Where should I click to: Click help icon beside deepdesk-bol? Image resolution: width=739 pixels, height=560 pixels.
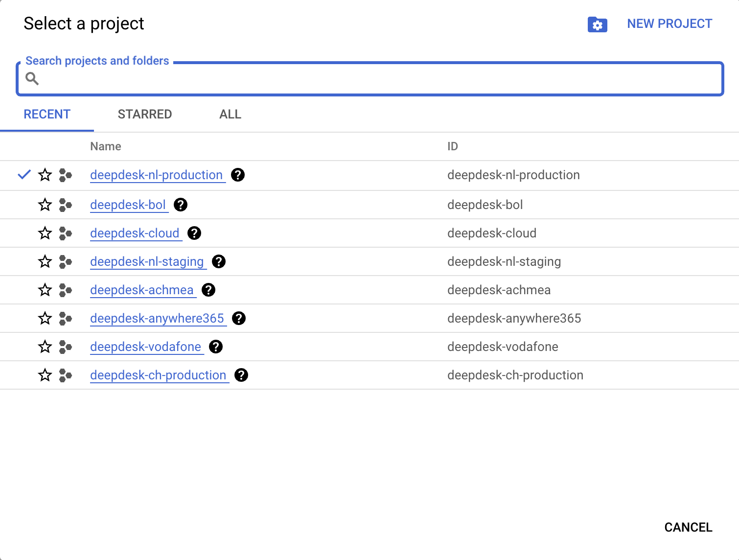coord(181,205)
